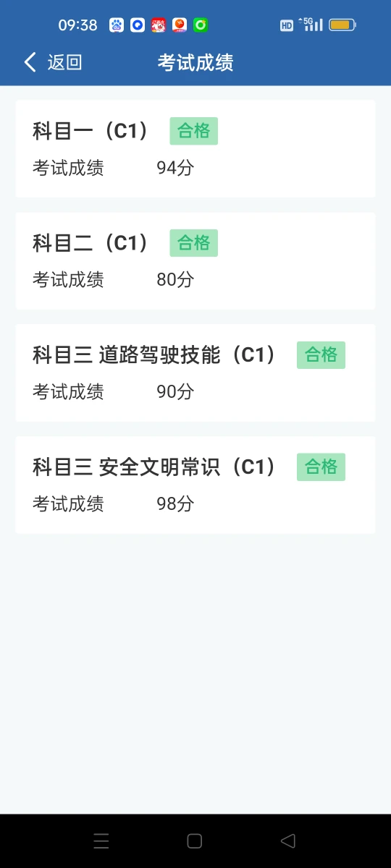Screen dimensions: 391x868
Task: Tap the Baidu paw notification icon
Action: pos(117,25)
